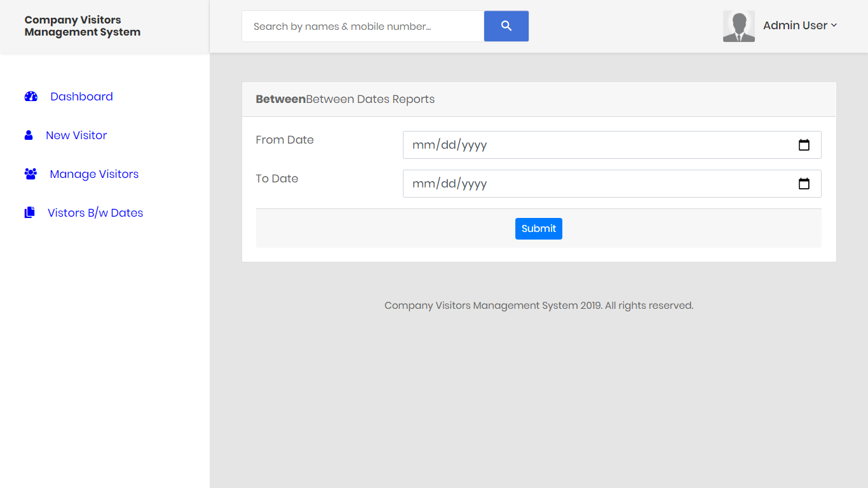Switch to the Manage Visitors section
The image size is (868, 488).
(93, 173)
